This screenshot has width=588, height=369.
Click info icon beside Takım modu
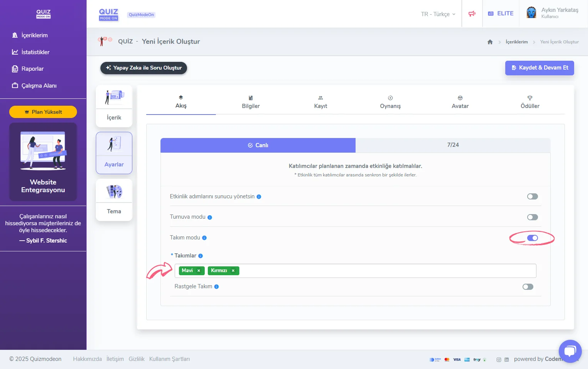(x=204, y=238)
